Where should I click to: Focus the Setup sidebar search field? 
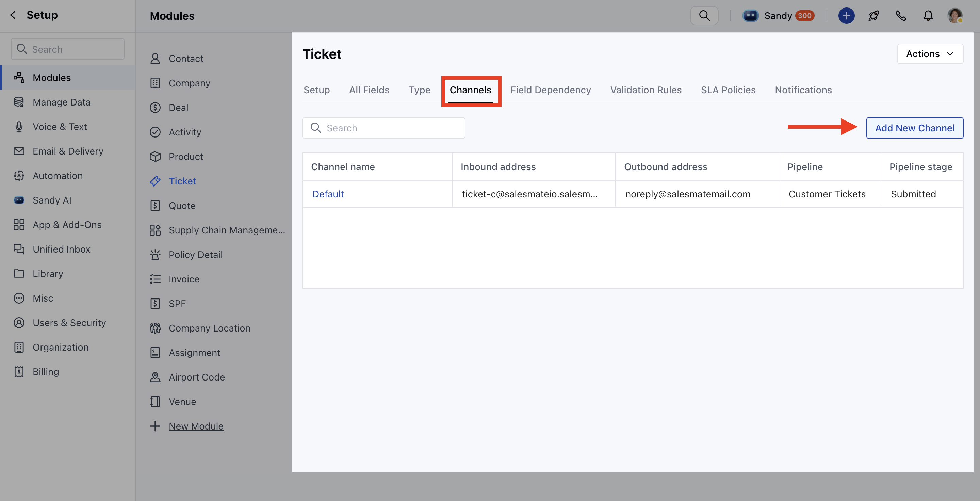[68, 49]
